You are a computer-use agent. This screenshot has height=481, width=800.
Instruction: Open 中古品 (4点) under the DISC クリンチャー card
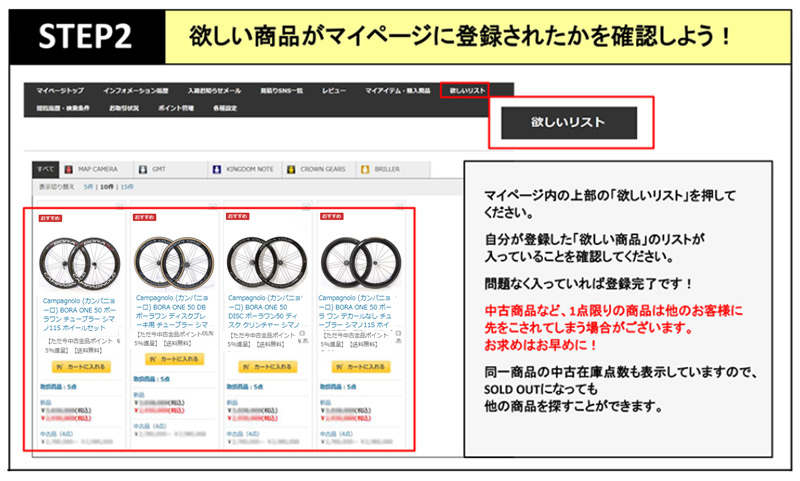tap(243, 434)
